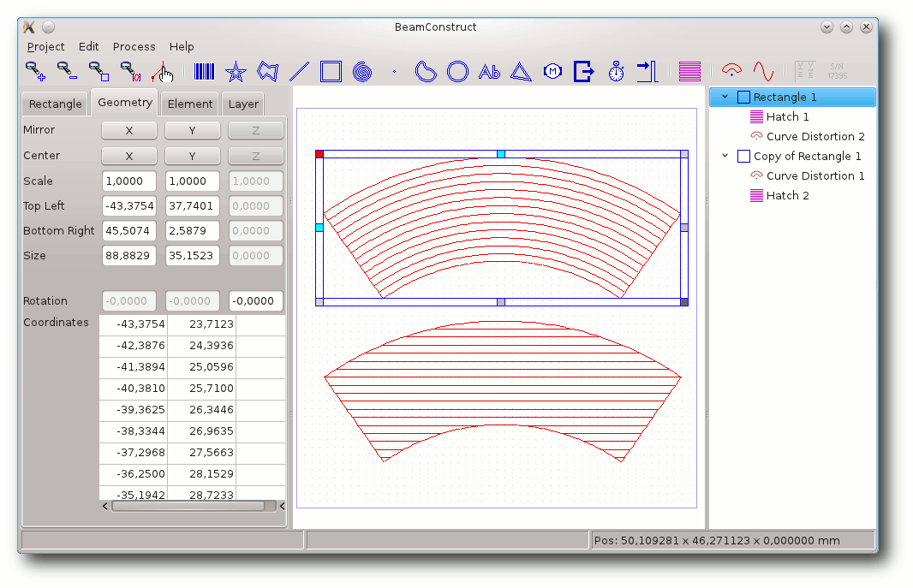
Task: Choose the circle shape tool
Action: click(x=457, y=72)
